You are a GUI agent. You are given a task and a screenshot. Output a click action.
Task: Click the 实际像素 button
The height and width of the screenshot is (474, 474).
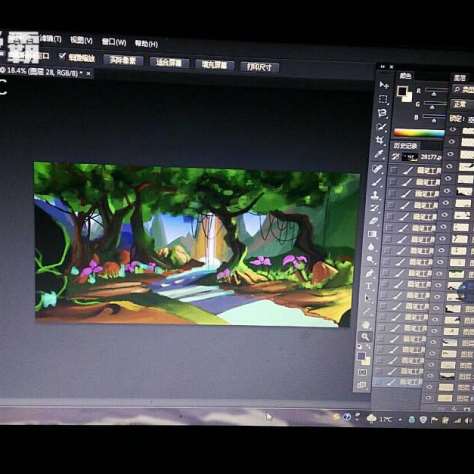pyautogui.click(x=123, y=60)
